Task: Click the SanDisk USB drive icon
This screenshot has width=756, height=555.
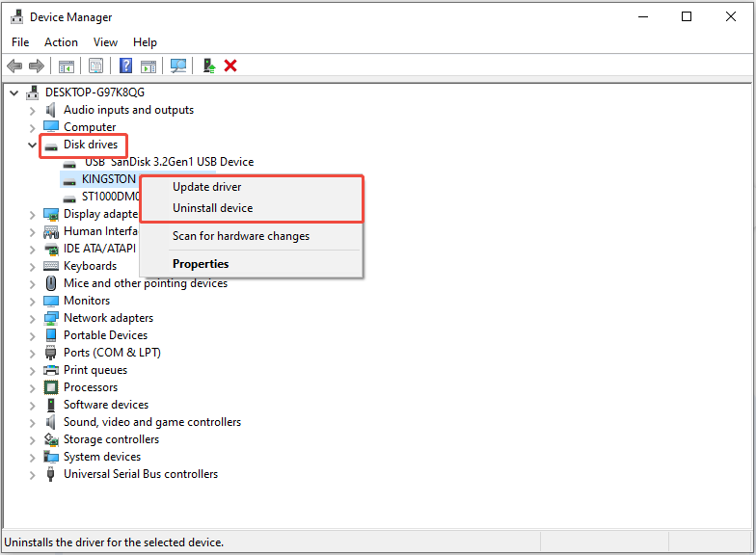Action: (69, 164)
